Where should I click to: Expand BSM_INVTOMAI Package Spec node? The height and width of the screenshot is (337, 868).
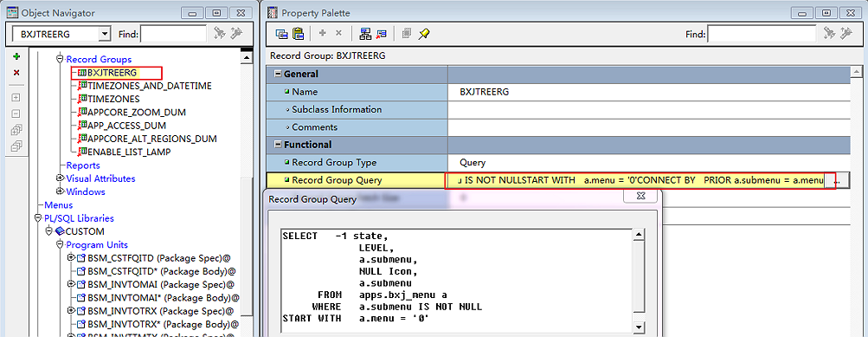(71, 284)
